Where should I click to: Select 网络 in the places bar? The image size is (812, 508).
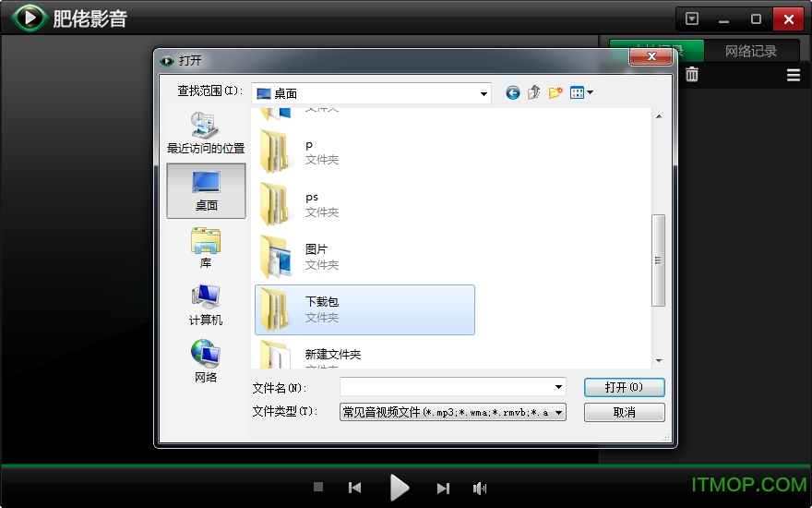(x=206, y=361)
